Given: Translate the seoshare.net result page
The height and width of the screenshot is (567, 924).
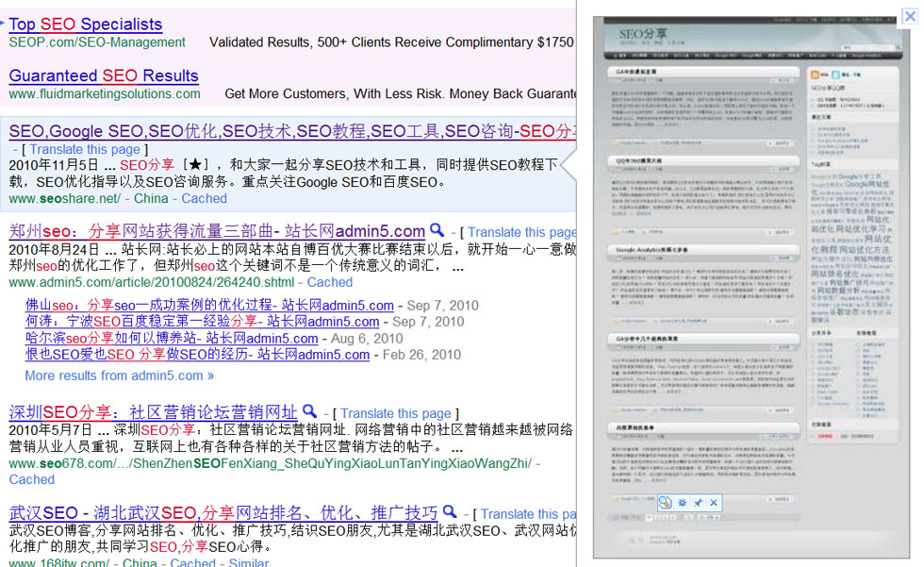Looking at the screenshot, I should pyautogui.click(x=85, y=149).
